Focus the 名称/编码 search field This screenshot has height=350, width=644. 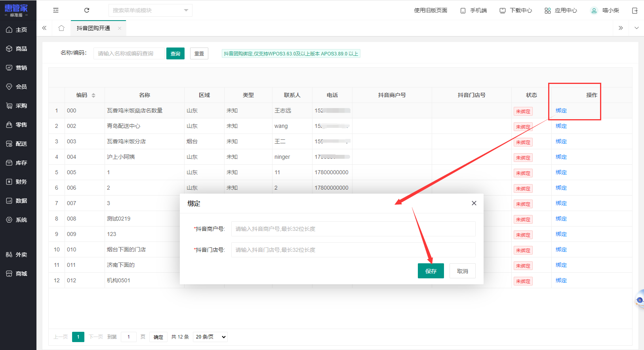[129, 53]
